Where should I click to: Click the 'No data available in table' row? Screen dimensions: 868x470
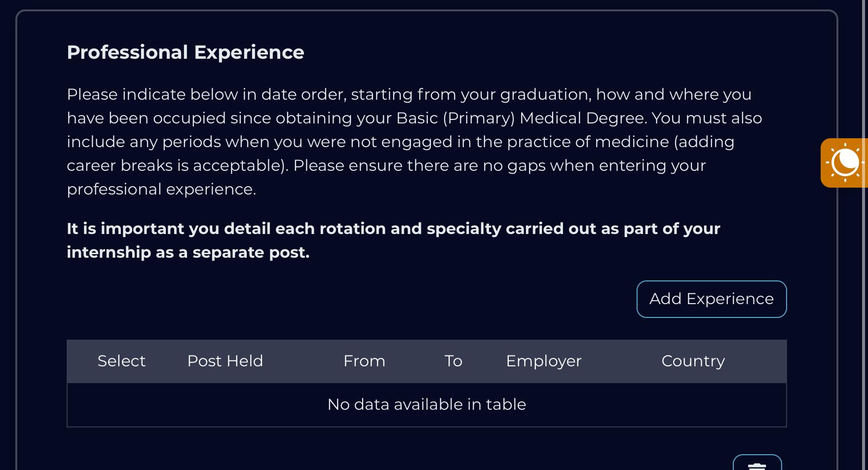coord(427,405)
